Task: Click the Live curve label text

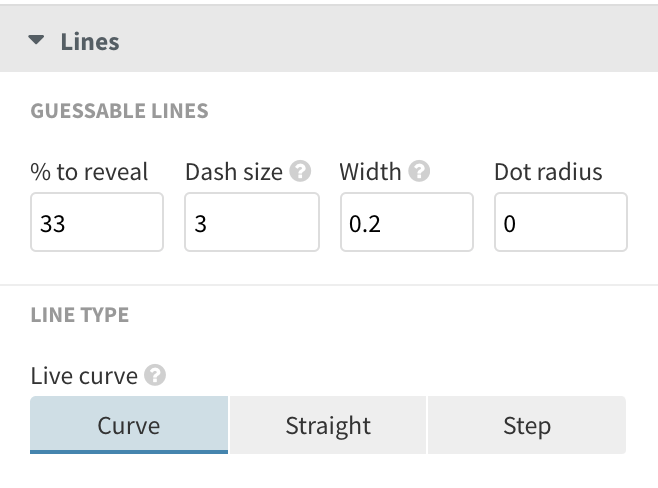Action: coord(84,376)
